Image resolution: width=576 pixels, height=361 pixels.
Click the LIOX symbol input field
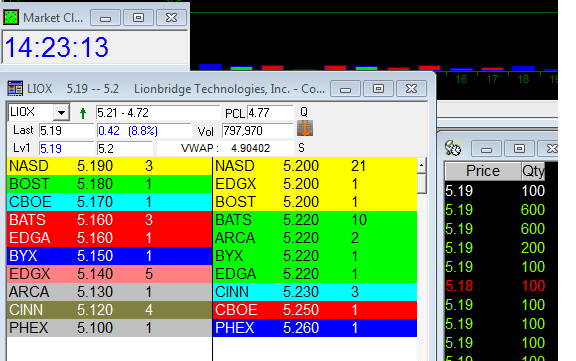(31, 112)
